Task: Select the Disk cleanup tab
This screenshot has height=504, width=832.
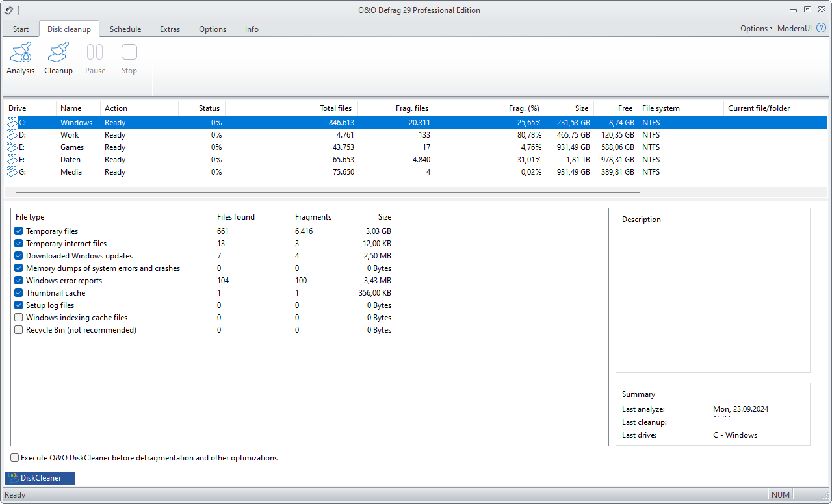Action: pyautogui.click(x=69, y=29)
